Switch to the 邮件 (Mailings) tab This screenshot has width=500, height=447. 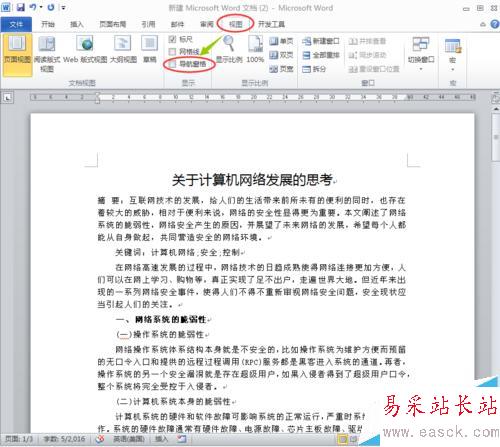tap(177, 24)
